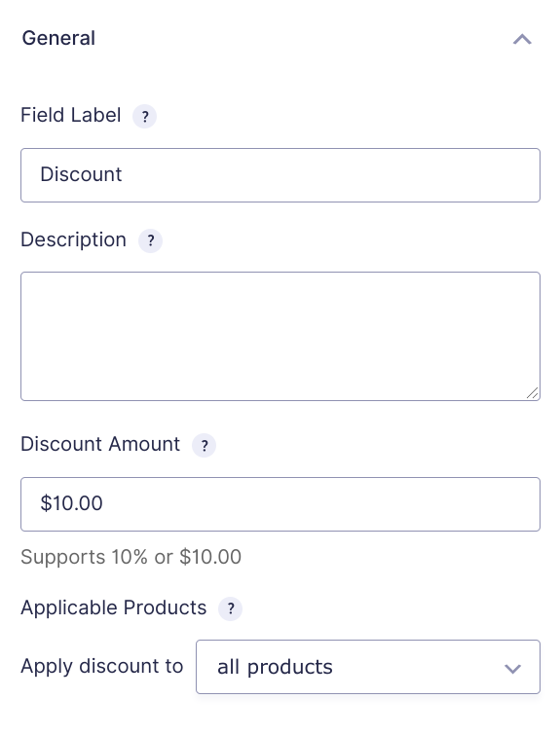Screen dimensions: 560x736
Task: Click inside the empty Description textarea
Action: pos(280,336)
